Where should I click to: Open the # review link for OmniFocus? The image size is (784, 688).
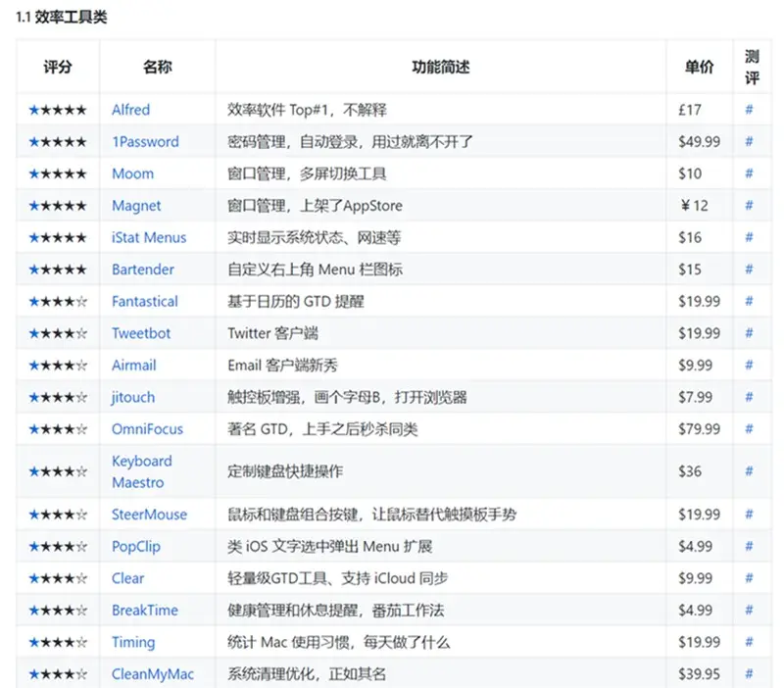(749, 429)
